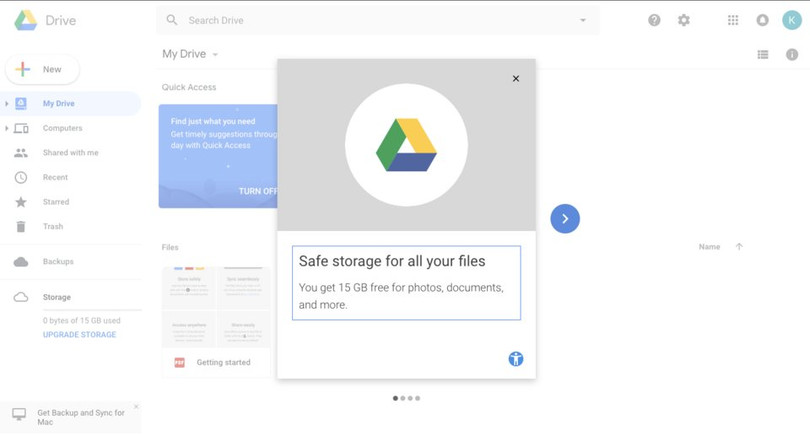Go to the next slide with arrow button
The height and width of the screenshot is (435, 810).
[565, 219]
